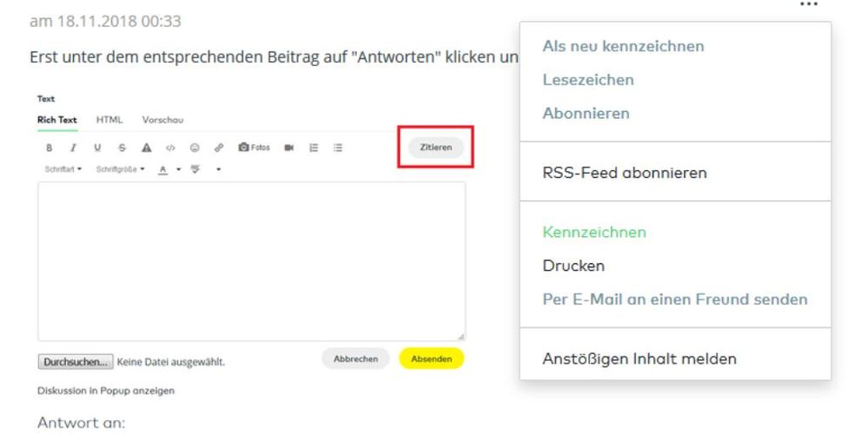Choose Lesezeichen from the options menu
Image resolution: width=868 pixels, height=447 pixels.
coord(588,80)
